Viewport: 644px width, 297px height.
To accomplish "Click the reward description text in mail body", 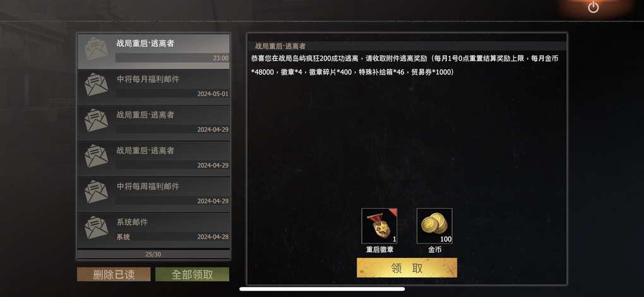I will click(x=405, y=65).
